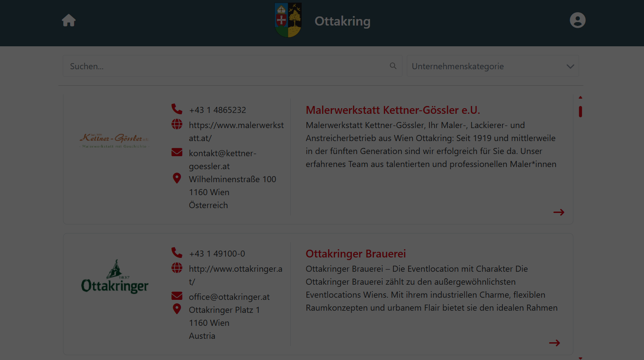Click envelope icon beside office@ottakringer.at
Viewport: 644px width, 360px height.
coord(177,296)
